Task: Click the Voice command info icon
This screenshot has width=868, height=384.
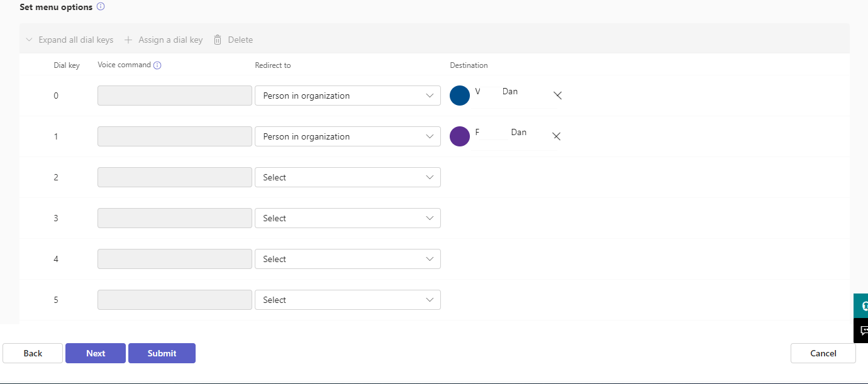Action: click(x=157, y=65)
